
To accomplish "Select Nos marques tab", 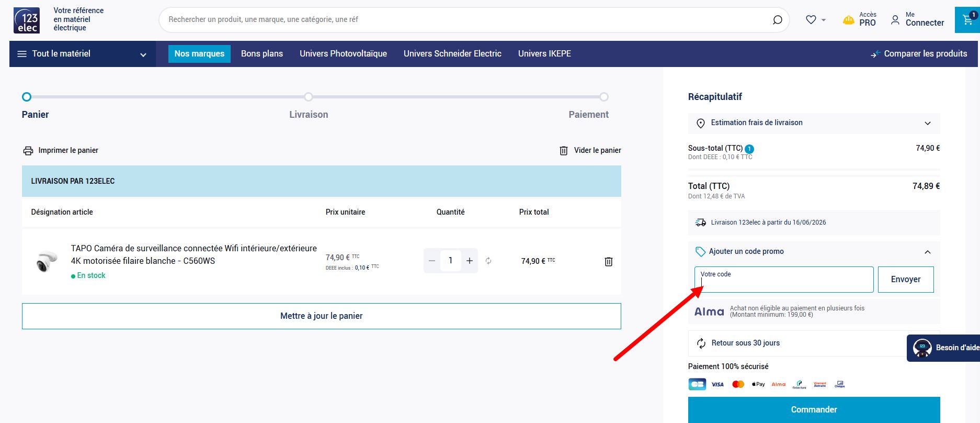I will click(199, 54).
